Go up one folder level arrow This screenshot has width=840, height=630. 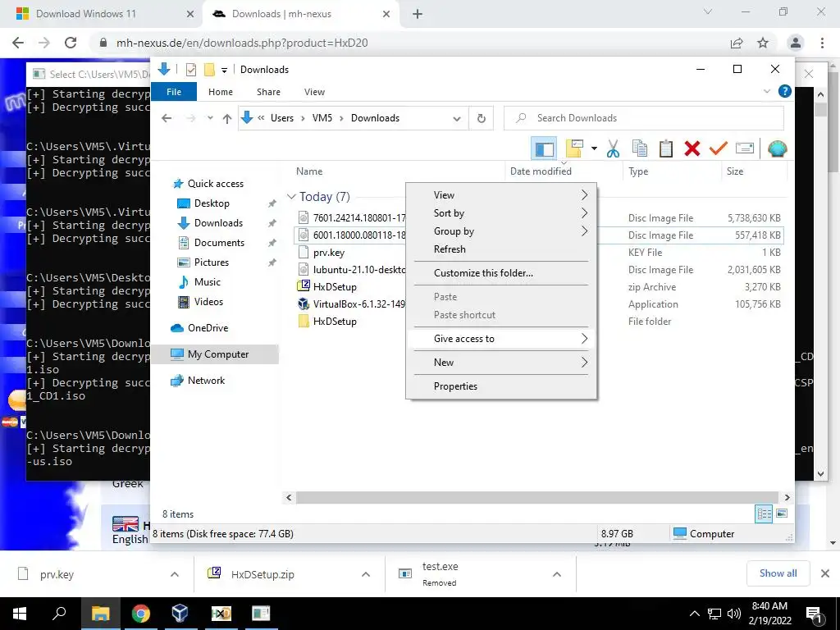pos(227,118)
